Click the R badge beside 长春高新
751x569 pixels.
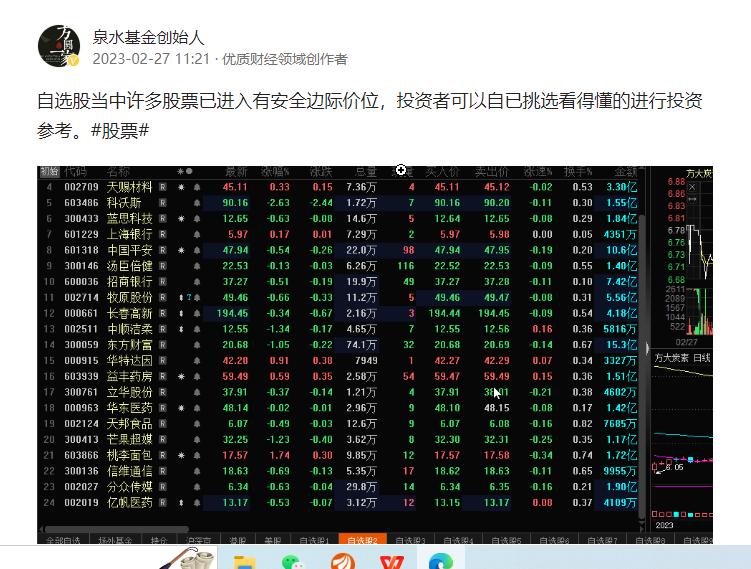[x=163, y=314]
